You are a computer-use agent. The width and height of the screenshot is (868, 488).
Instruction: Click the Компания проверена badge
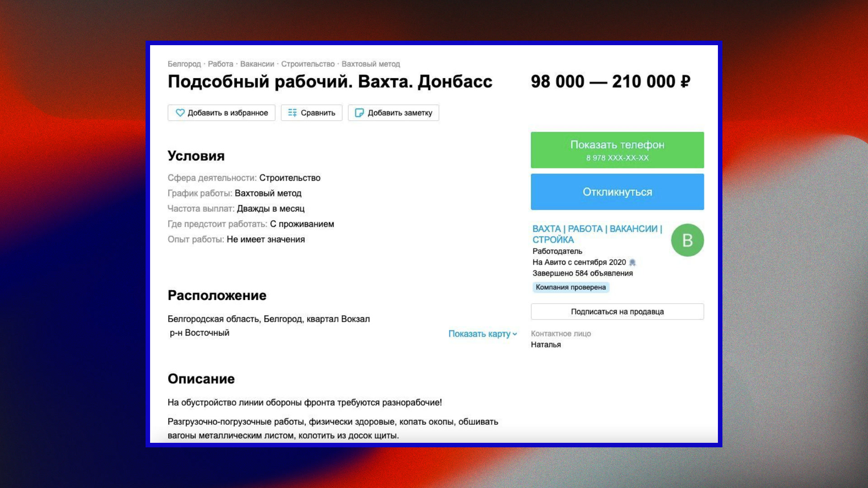(x=571, y=287)
